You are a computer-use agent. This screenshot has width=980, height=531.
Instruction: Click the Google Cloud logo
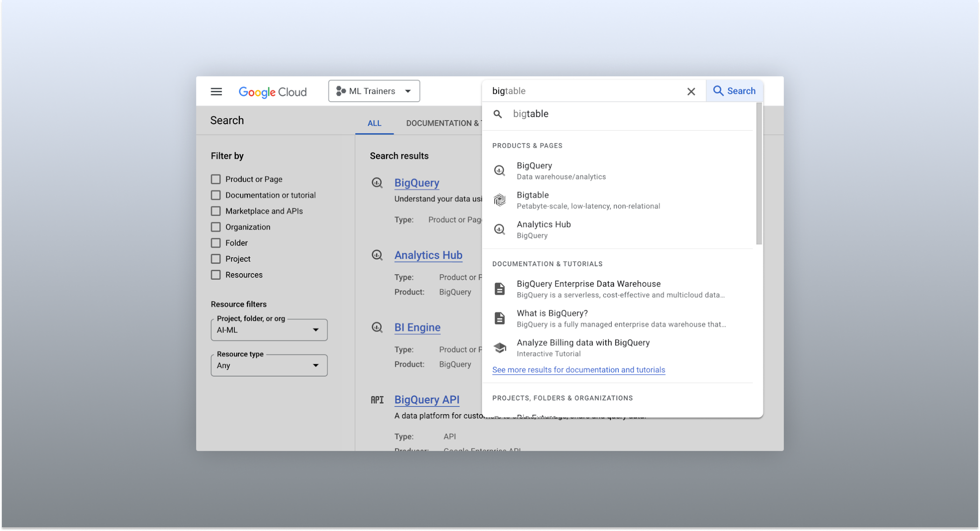(273, 92)
